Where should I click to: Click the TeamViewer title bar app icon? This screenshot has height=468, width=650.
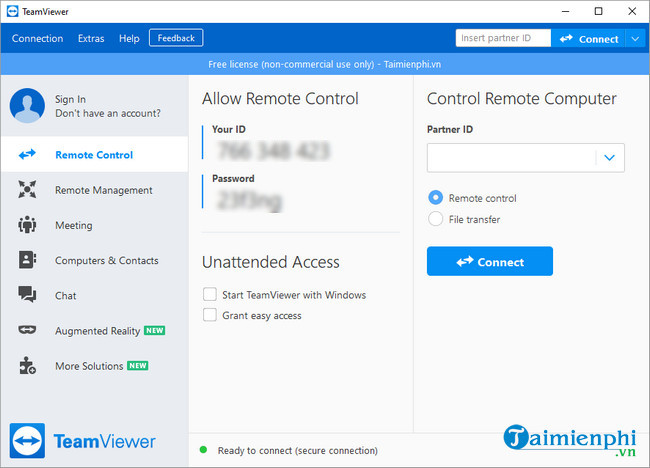(12, 11)
